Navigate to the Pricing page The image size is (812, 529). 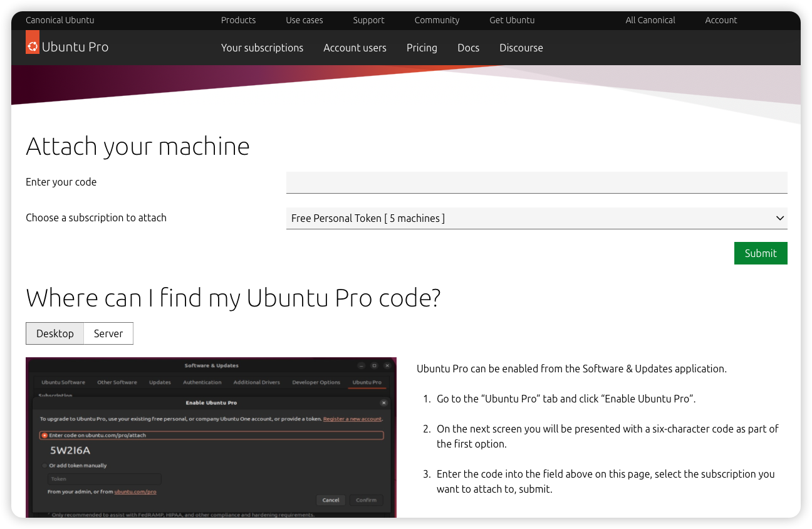click(x=422, y=48)
